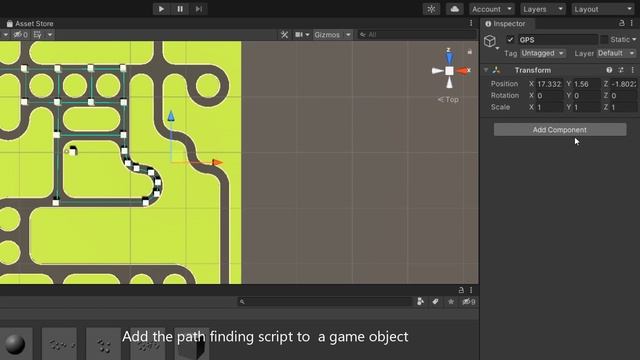Click the blue Z axis cone on orientation gizmo

point(449,58)
